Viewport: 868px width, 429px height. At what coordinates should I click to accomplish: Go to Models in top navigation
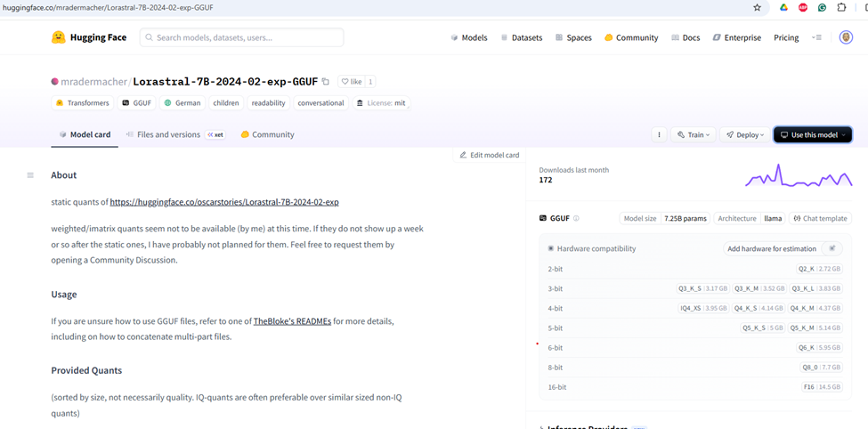pyautogui.click(x=468, y=37)
